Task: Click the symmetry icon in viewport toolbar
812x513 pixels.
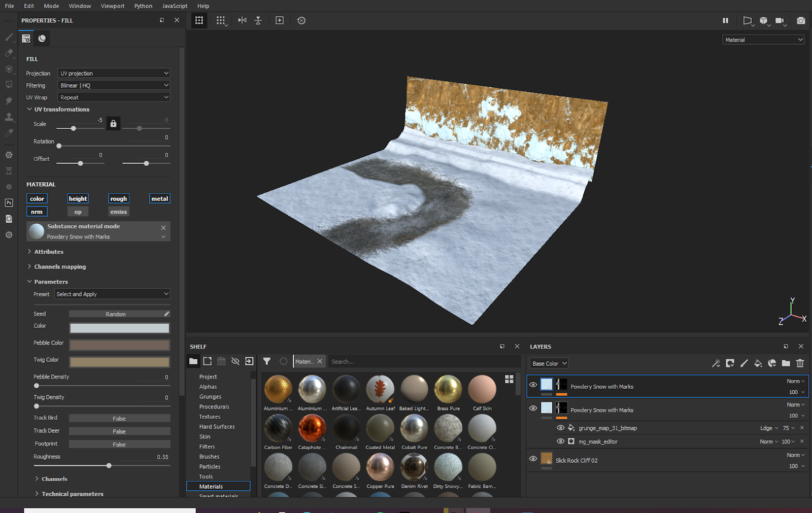Action: (x=242, y=20)
